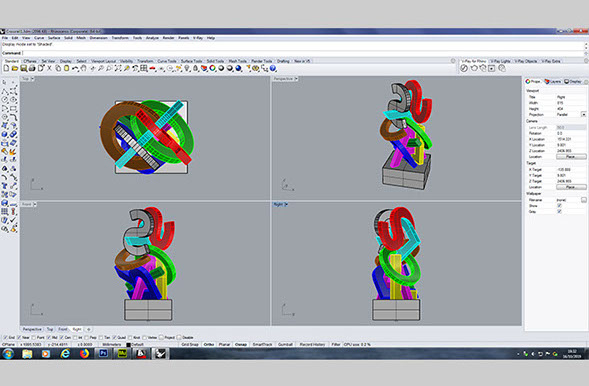Click the Windows Start button
Image resolution: width=589 pixels, height=386 pixels.
click(8, 353)
